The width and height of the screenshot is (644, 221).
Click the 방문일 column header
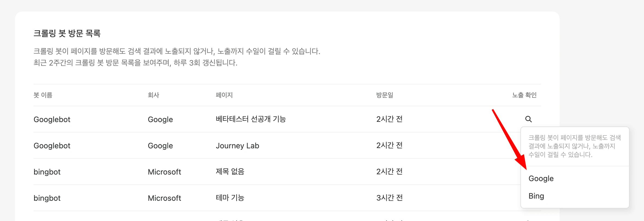385,95
